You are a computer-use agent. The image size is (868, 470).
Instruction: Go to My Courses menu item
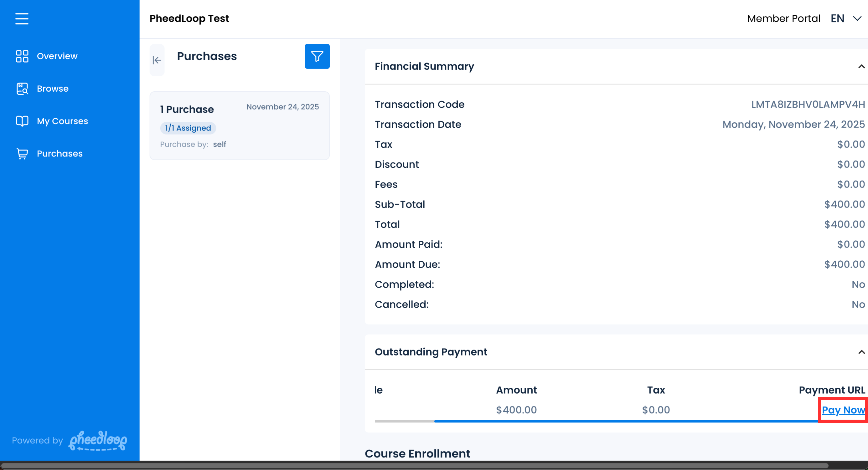tap(62, 121)
